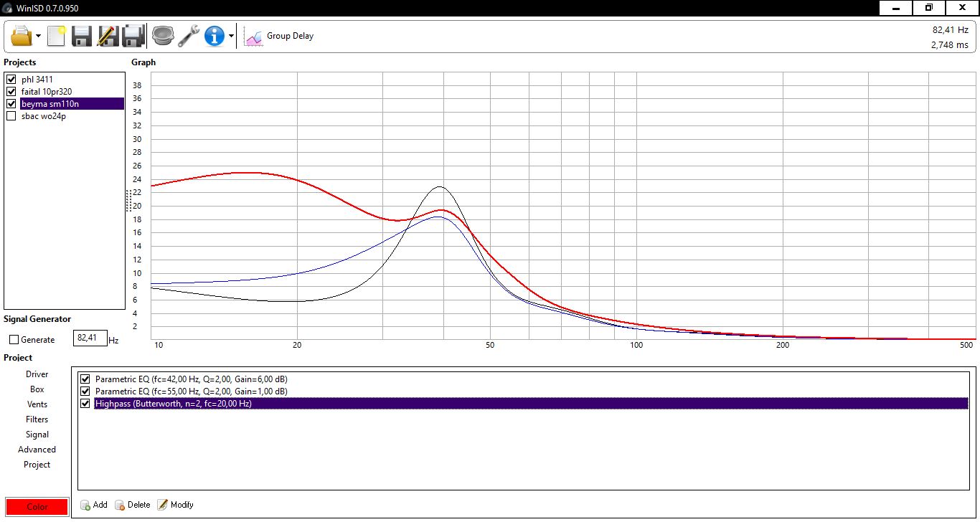This screenshot has height=522, width=980.
Task: Open the Group Delay graph type selector
Action: pyautogui.click(x=279, y=36)
